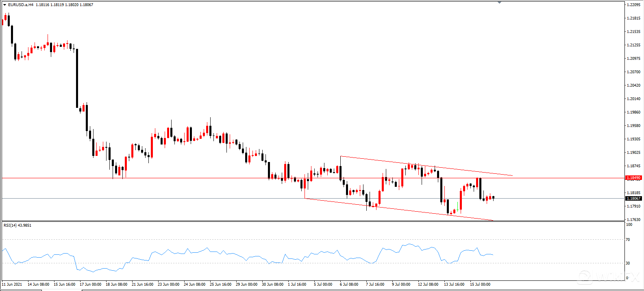Image resolution: width=644 pixels, height=291 pixels.
Task: Click the triangle arrow beside EURUSD.a,H4
Action: coord(4,5)
